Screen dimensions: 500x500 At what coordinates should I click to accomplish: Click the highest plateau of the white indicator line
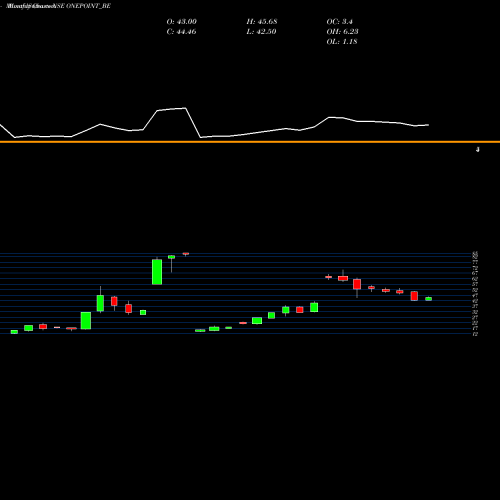[x=172, y=109]
